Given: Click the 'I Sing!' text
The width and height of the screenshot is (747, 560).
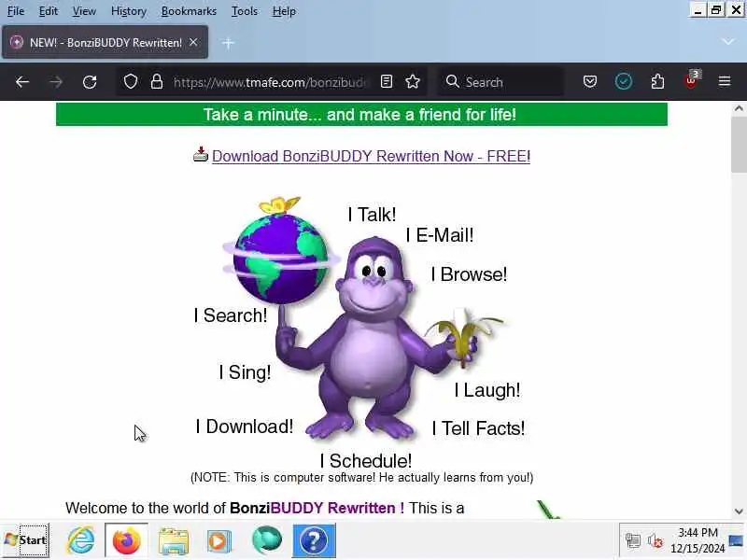Looking at the screenshot, I should [x=245, y=372].
